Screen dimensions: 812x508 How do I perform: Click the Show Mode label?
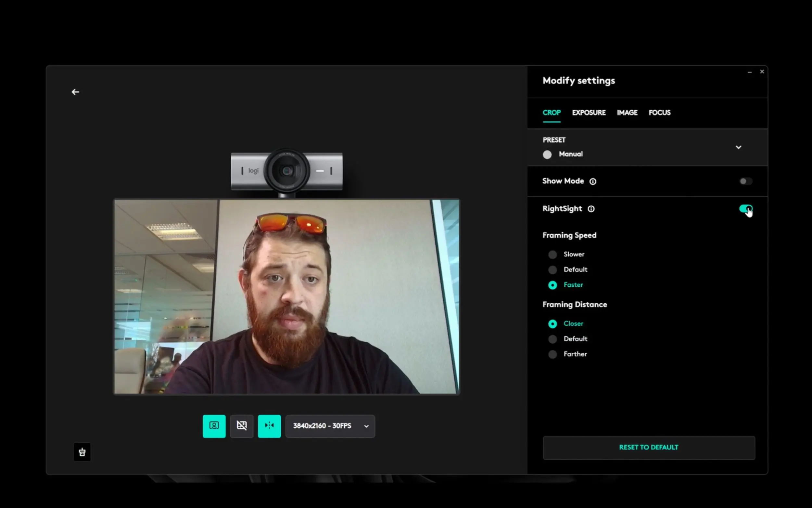point(563,181)
